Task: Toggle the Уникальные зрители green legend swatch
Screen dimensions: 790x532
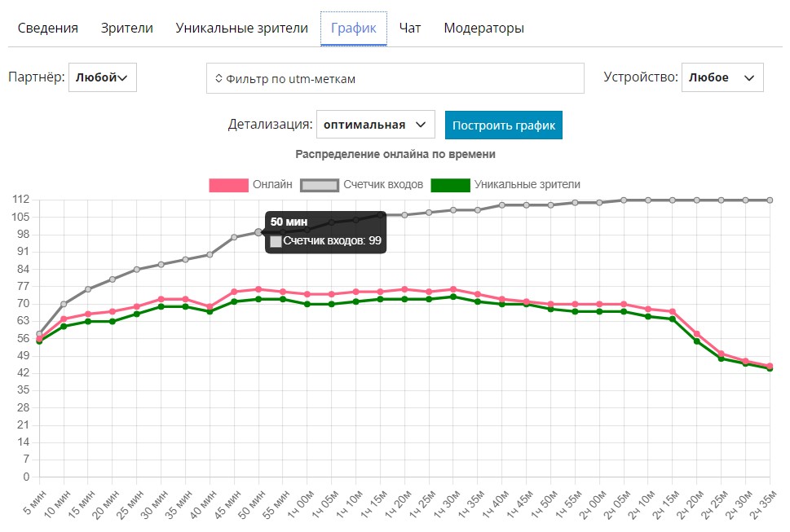Action: [x=450, y=185]
